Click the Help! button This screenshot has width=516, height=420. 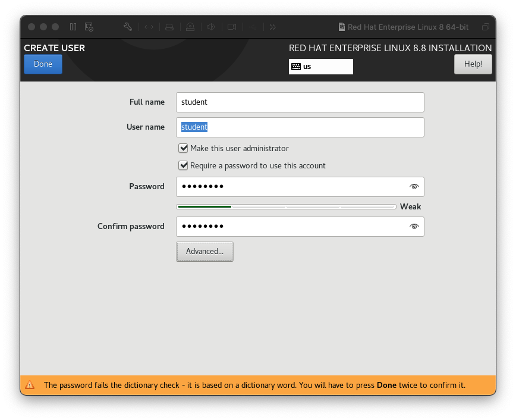pos(473,64)
